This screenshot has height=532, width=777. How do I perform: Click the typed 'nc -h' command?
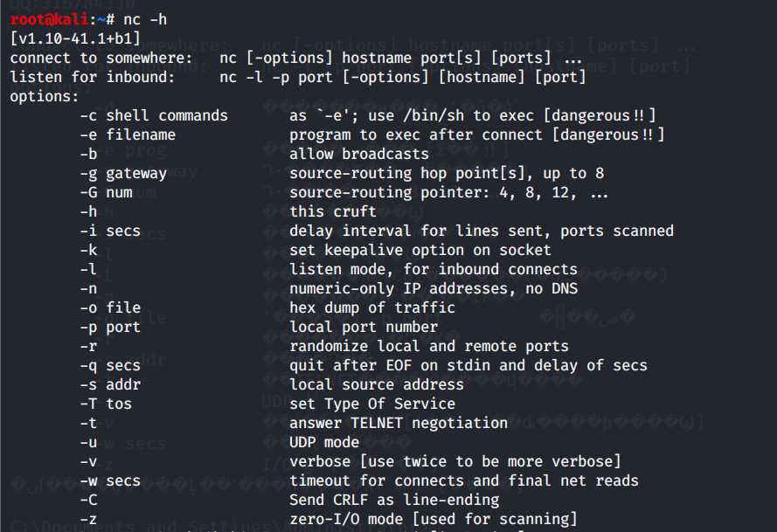[x=145, y=19]
